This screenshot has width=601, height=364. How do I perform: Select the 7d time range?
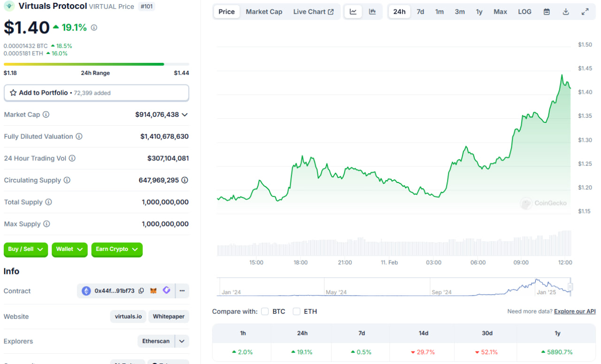420,12
